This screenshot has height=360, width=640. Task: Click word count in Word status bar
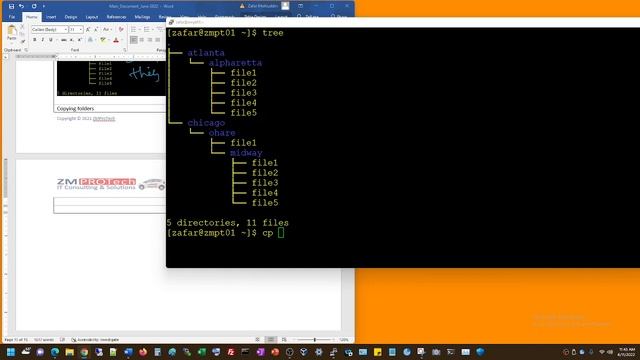coord(44,340)
